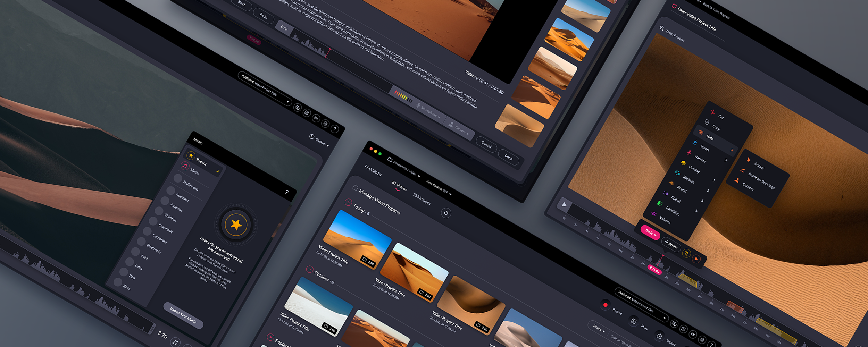Expand the Sound submenu chevron
This screenshot has width=868, height=347.
[708, 190]
